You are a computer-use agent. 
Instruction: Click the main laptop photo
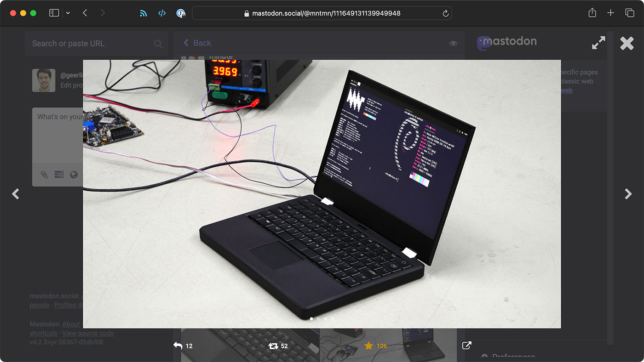coord(322,193)
